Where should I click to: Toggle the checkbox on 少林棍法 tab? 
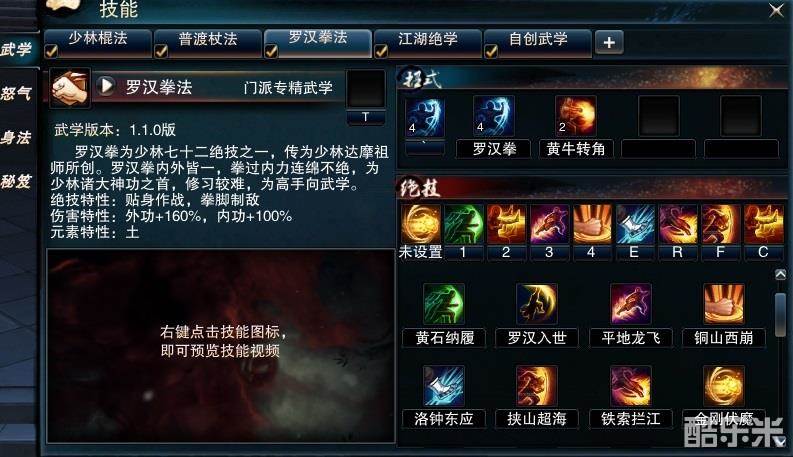coord(51,51)
